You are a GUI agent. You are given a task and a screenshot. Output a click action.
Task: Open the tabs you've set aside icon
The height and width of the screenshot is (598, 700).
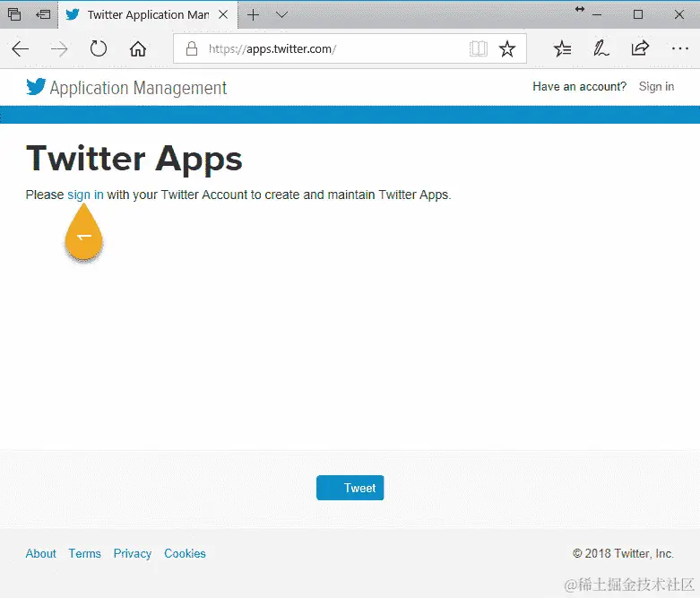tap(14, 14)
